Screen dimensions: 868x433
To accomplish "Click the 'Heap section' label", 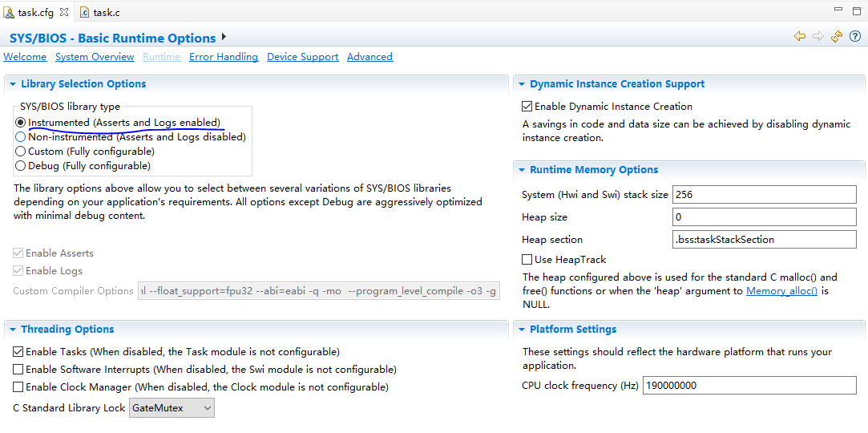I will pyautogui.click(x=552, y=240).
